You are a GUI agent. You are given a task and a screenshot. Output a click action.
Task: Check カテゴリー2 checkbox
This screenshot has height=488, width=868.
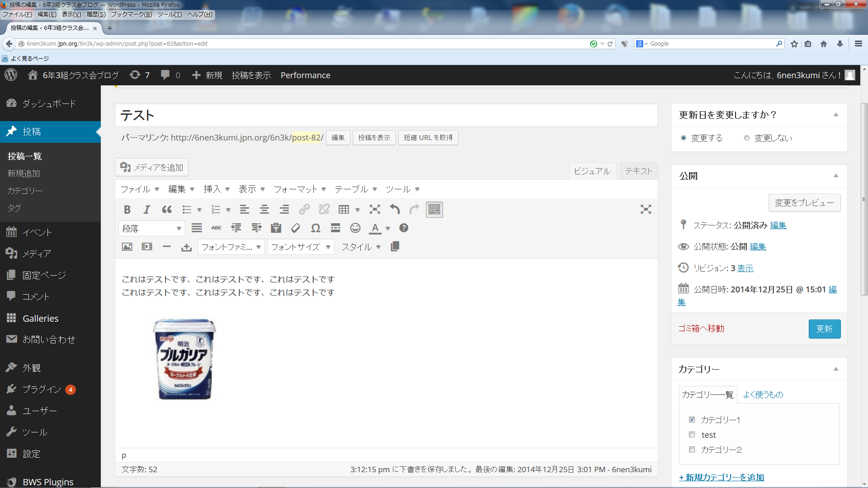692,449
